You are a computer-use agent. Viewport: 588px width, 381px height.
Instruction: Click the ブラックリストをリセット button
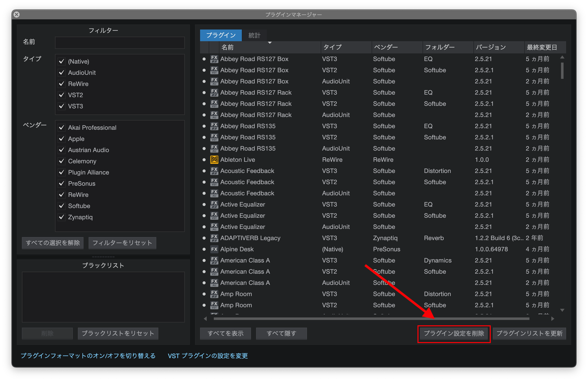[x=118, y=333]
